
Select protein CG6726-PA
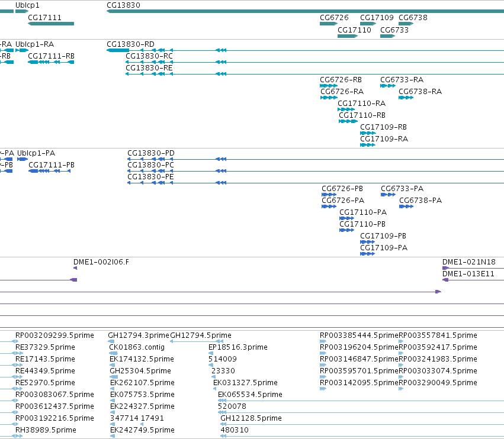pos(329,206)
